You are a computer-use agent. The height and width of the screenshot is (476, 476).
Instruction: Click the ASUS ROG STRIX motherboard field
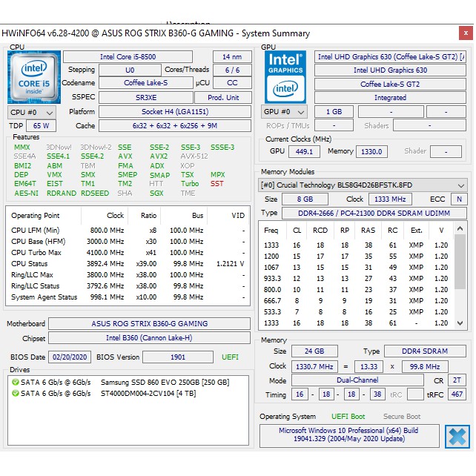150,324
